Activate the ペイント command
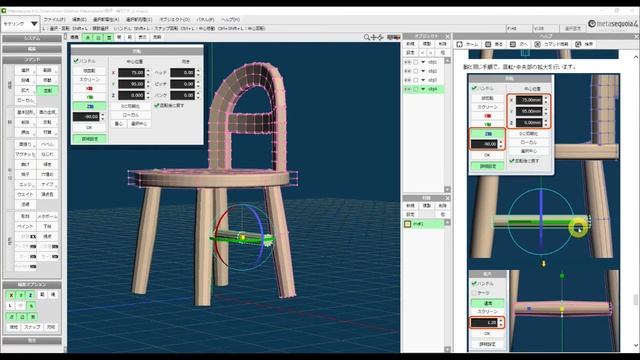 tap(25, 226)
